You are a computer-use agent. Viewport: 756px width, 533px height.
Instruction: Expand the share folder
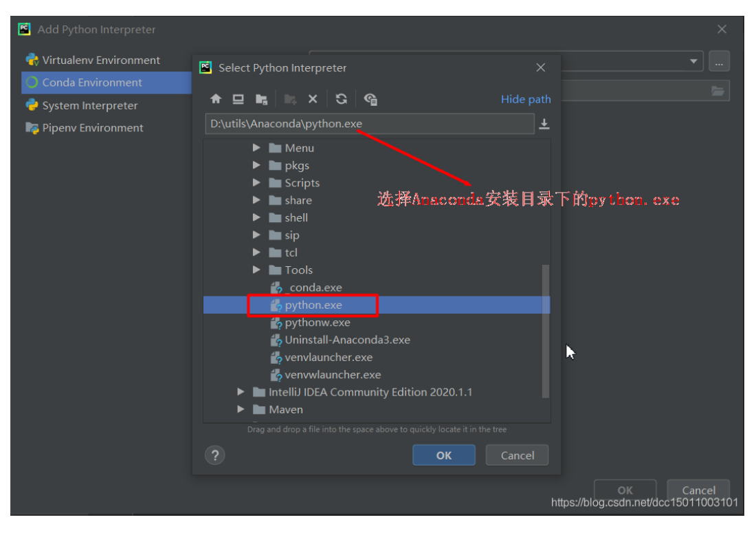pyautogui.click(x=256, y=199)
